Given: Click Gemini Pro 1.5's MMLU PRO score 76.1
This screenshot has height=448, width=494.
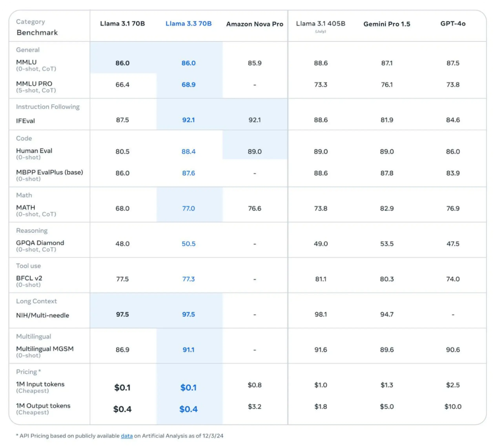Looking at the screenshot, I should click(387, 85).
